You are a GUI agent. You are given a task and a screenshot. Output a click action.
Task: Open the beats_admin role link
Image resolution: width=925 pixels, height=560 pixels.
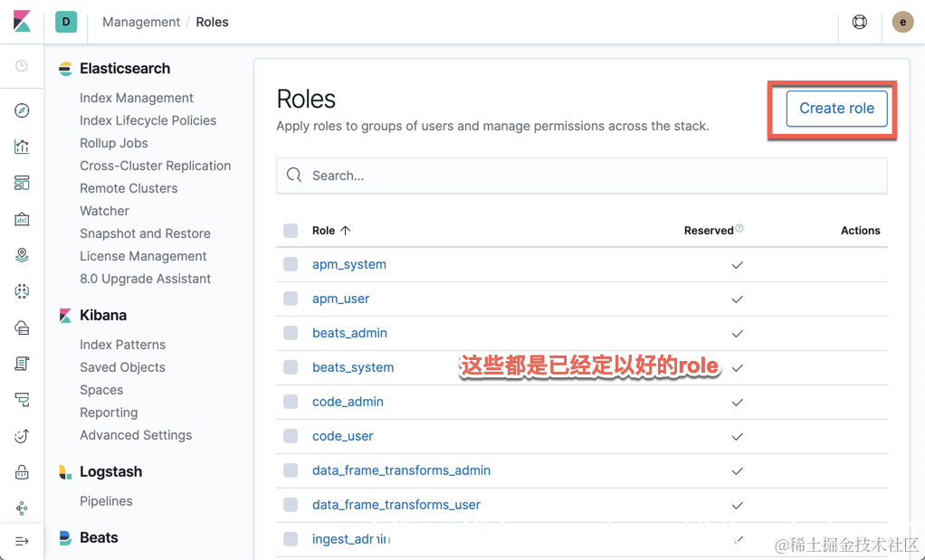tap(350, 333)
